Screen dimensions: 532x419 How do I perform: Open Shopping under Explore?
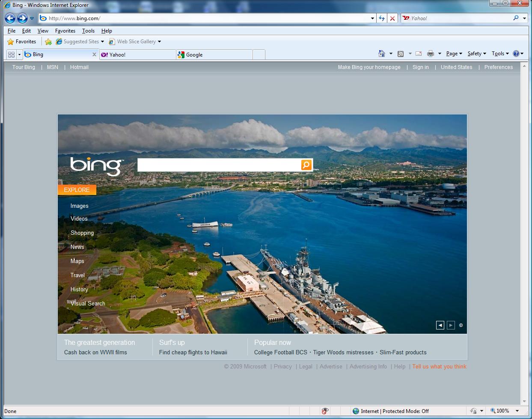pyautogui.click(x=82, y=233)
